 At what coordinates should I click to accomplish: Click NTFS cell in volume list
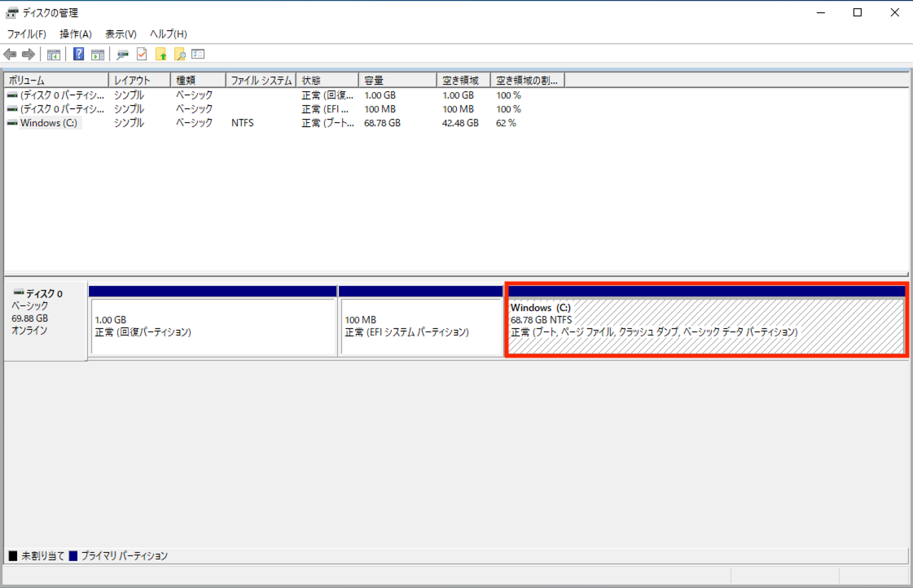242,123
